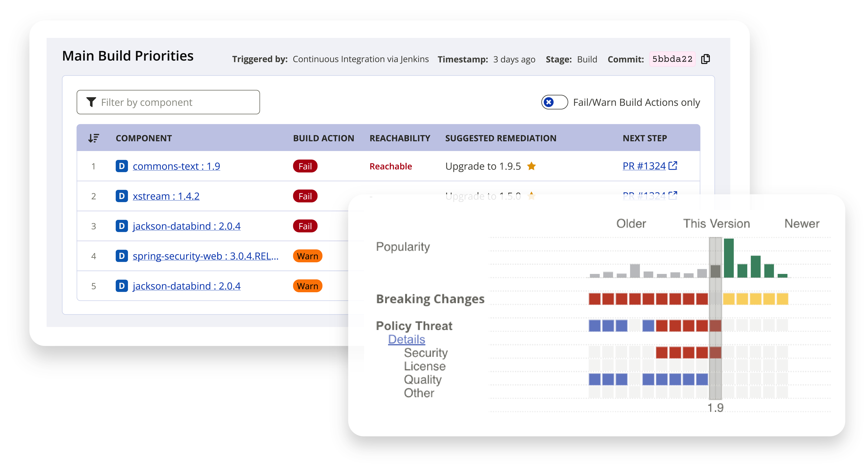Click the D icon beside spring-security-web
The image size is (868, 469).
pyautogui.click(x=122, y=256)
